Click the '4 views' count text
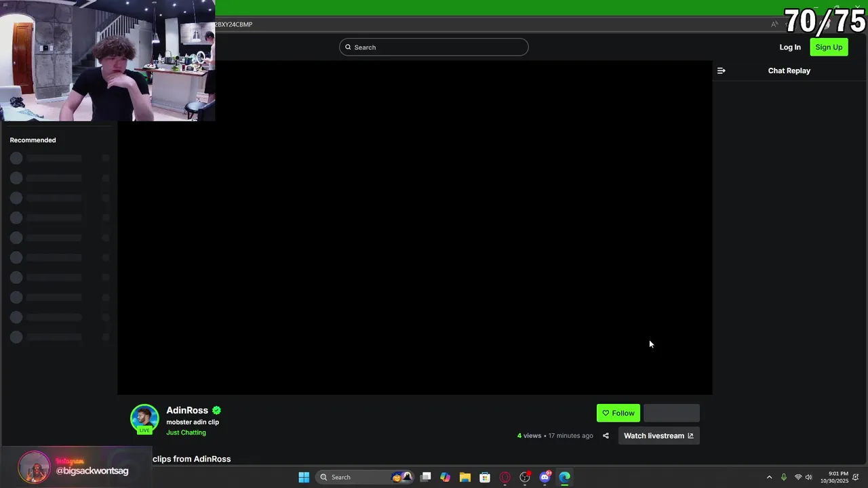868x488 pixels. 529,436
